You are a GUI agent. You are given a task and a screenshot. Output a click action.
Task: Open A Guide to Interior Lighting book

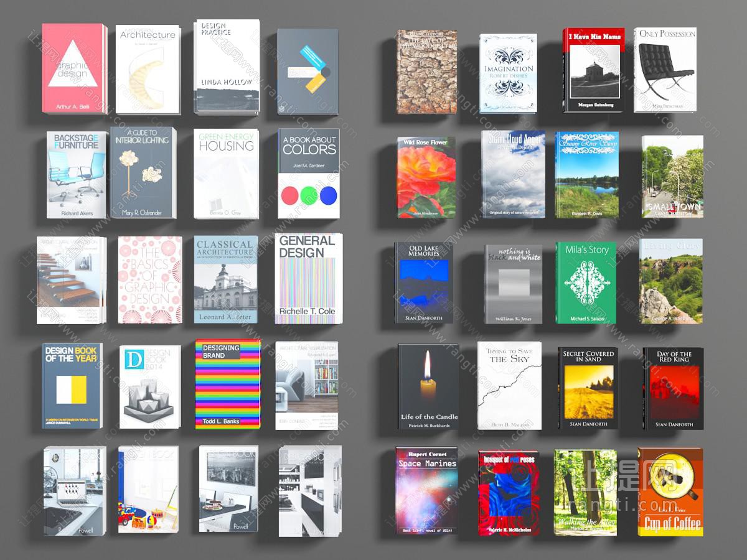click(x=143, y=172)
